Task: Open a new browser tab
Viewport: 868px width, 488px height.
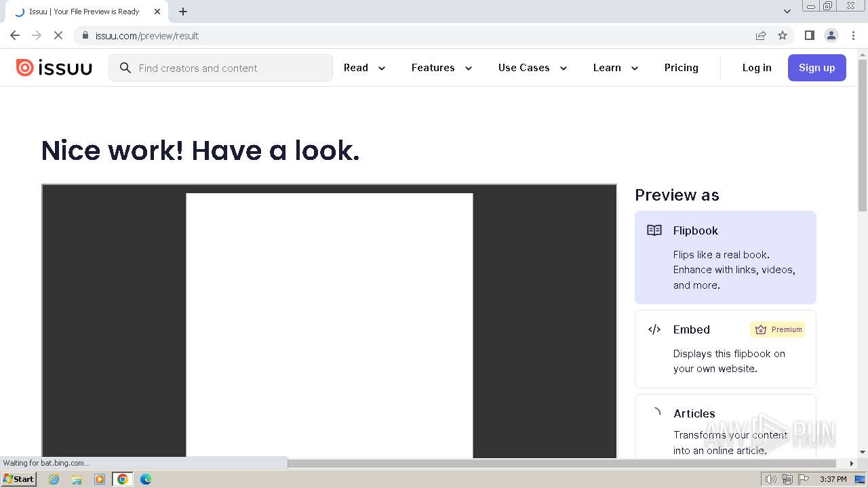Action: pyautogui.click(x=183, y=12)
